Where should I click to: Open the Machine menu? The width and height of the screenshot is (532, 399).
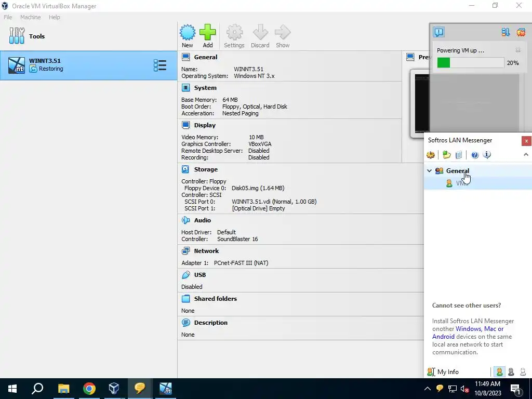(31, 17)
